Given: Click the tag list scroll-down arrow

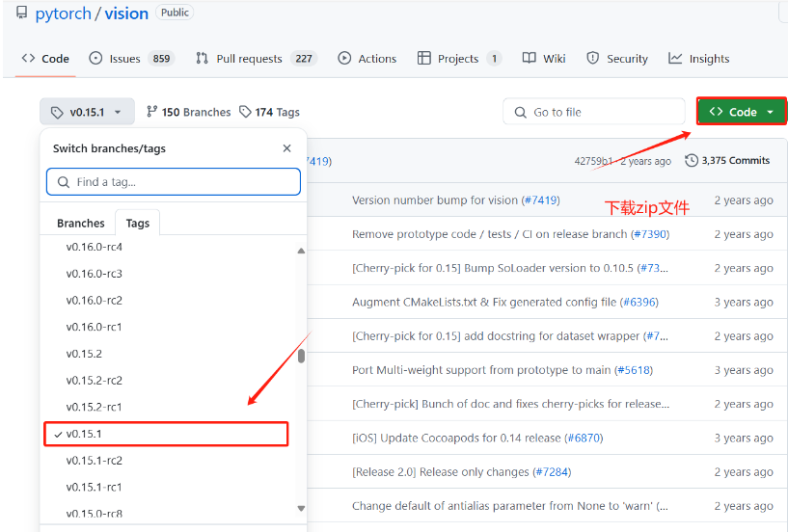Looking at the screenshot, I should 301,508.
